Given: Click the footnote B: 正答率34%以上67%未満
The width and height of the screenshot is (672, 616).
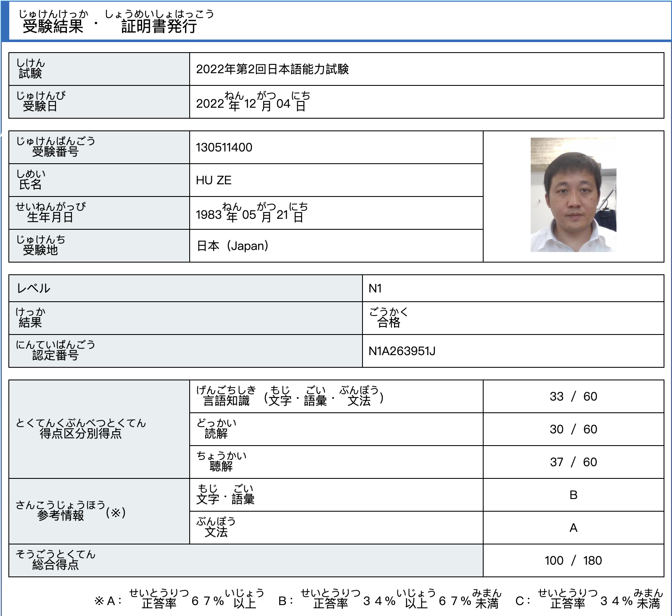Looking at the screenshot, I should pyautogui.click(x=390, y=599).
